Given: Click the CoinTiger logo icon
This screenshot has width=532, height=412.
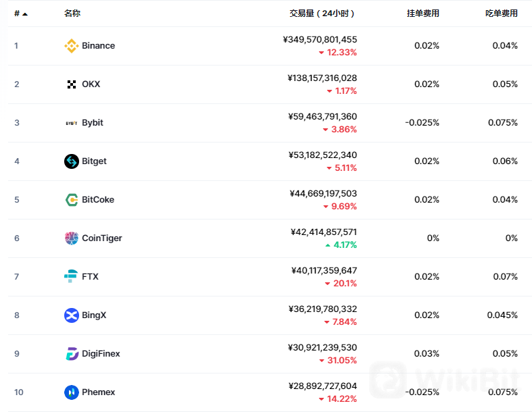Looking at the screenshot, I should 71,238.
